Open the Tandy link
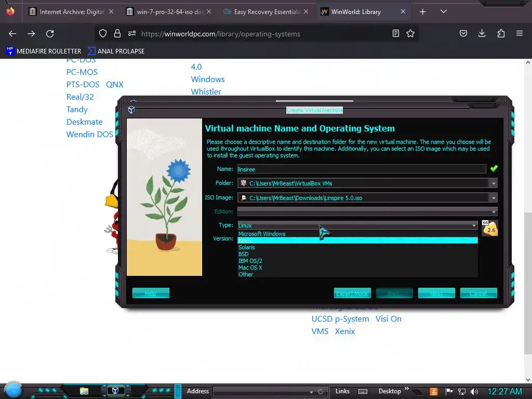This screenshot has height=399, width=532. [x=77, y=109]
